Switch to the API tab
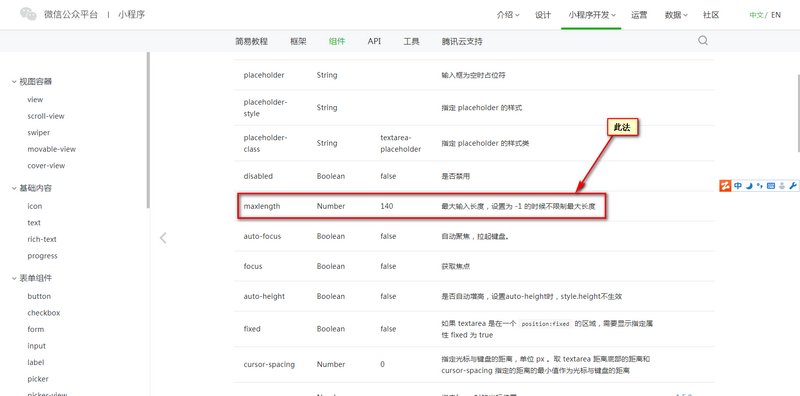 pyautogui.click(x=374, y=41)
